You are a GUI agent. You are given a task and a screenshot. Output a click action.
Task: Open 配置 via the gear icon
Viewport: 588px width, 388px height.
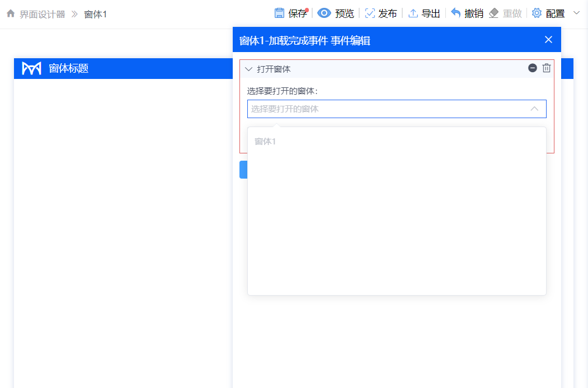tap(538, 13)
